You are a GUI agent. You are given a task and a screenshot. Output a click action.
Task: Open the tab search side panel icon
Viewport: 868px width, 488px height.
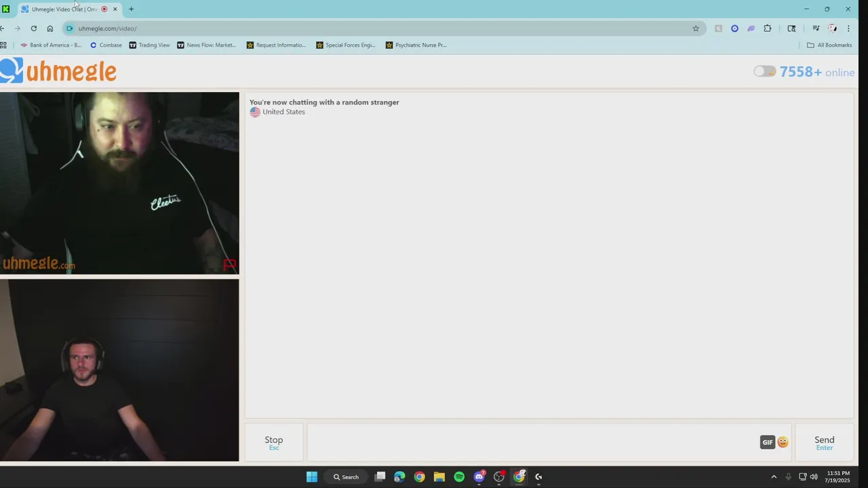click(791, 28)
